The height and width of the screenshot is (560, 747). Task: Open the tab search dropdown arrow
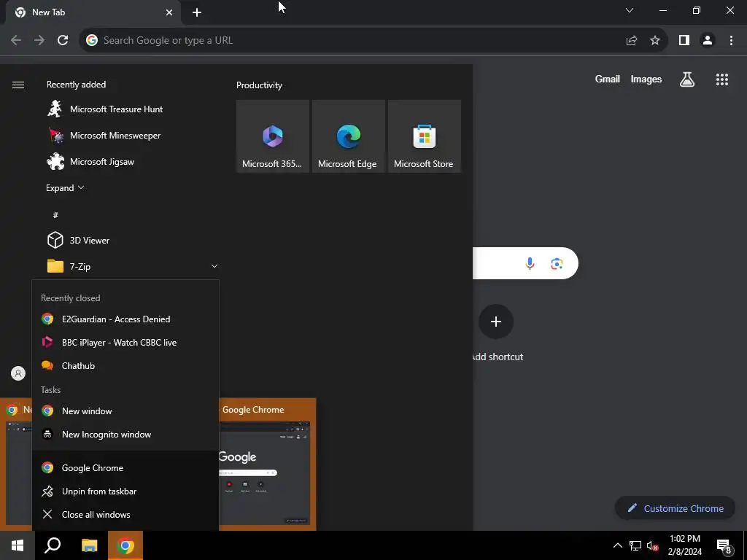630,10
